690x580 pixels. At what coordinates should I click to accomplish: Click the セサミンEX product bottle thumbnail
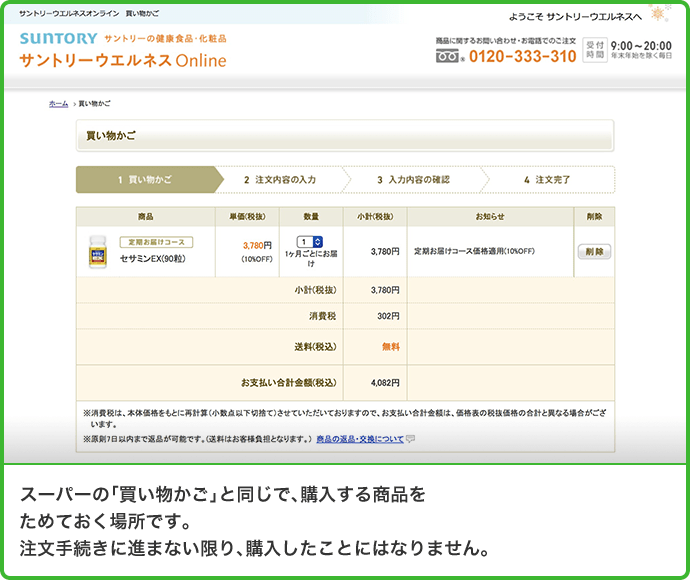[98, 252]
